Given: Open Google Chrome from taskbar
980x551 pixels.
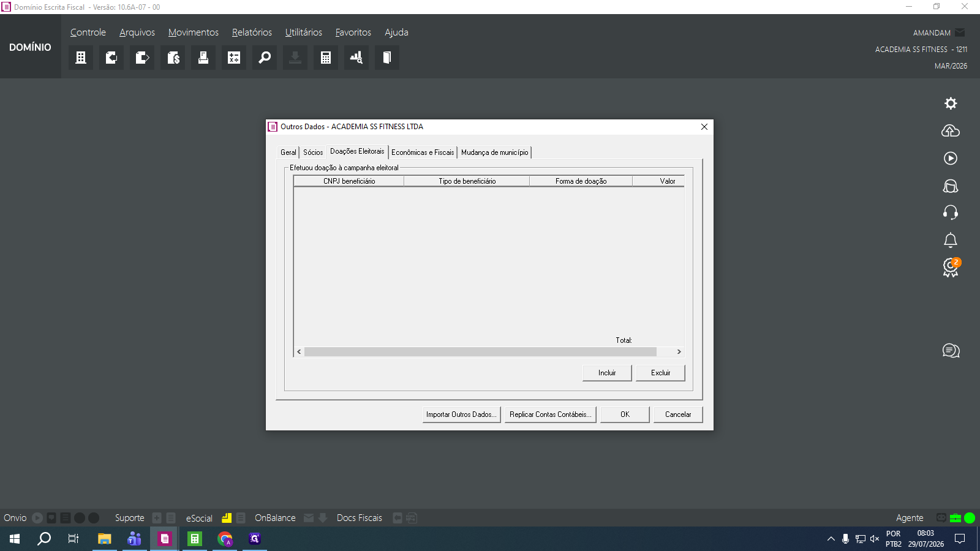Looking at the screenshot, I should tap(225, 539).
